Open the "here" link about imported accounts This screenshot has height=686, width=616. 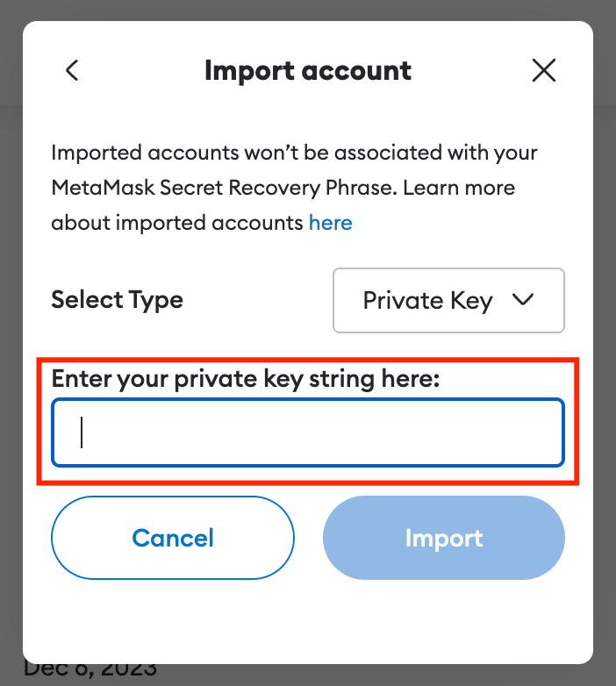330,223
